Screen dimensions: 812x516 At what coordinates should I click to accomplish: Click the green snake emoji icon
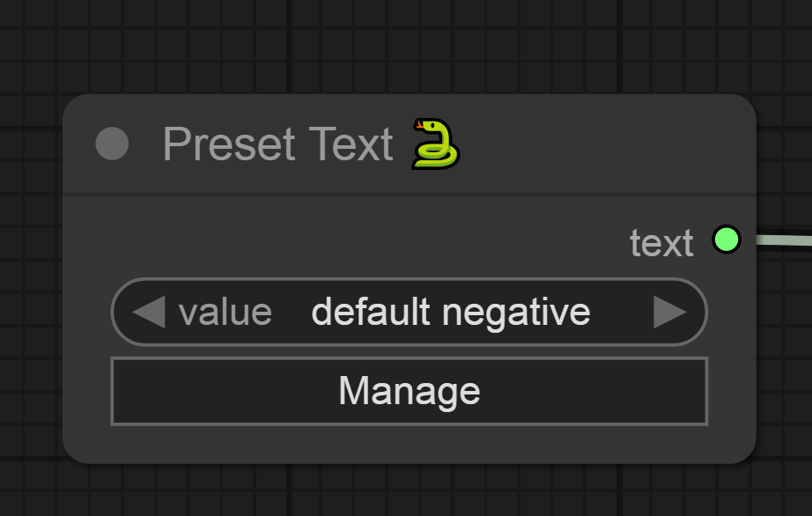(x=436, y=144)
